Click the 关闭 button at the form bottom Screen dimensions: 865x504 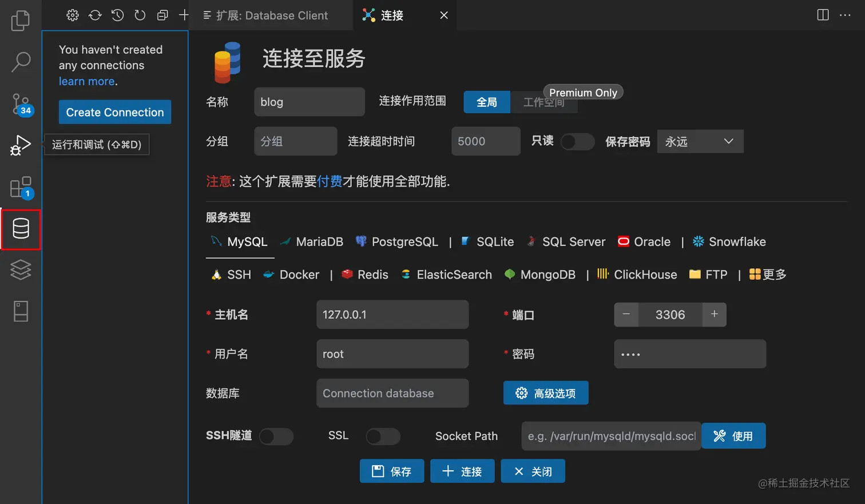click(x=533, y=471)
